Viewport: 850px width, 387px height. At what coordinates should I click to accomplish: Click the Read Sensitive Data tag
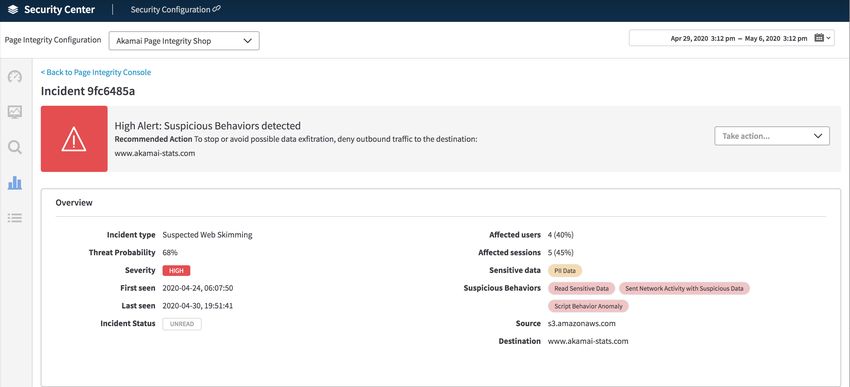point(581,288)
